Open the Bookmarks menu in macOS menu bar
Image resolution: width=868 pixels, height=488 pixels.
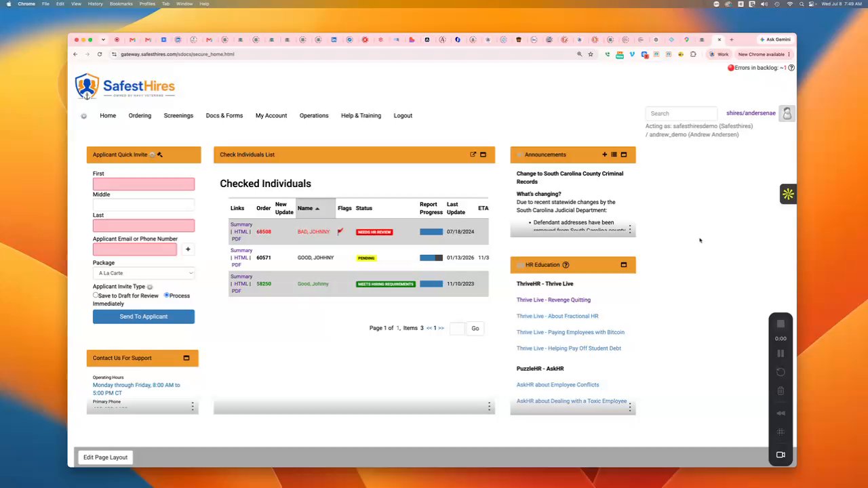[121, 4]
